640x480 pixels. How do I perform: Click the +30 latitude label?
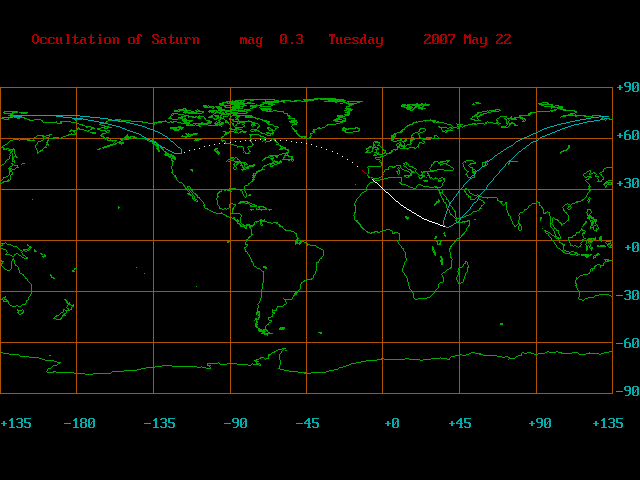pos(626,184)
